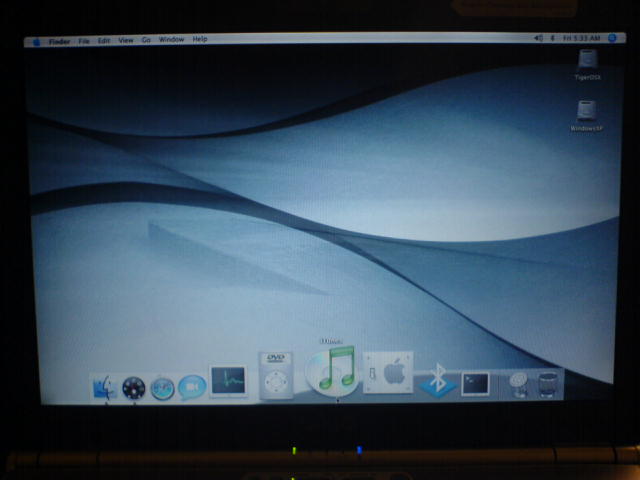The height and width of the screenshot is (480, 640).
Task: Open Terminal from the dock
Action: coord(476,384)
